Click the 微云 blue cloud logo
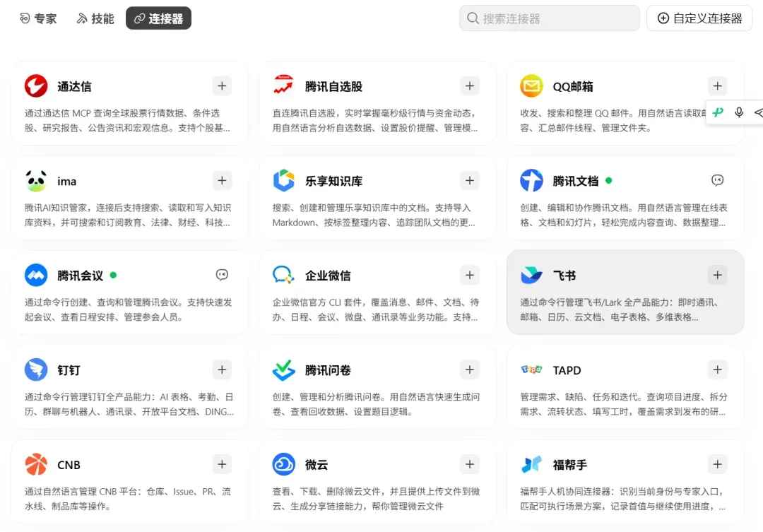 (x=284, y=464)
